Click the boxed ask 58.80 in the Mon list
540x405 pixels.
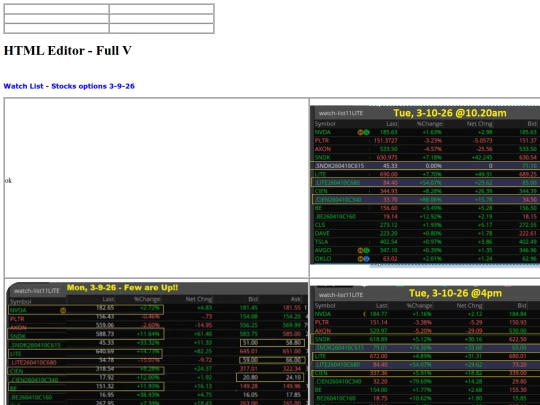click(293, 343)
